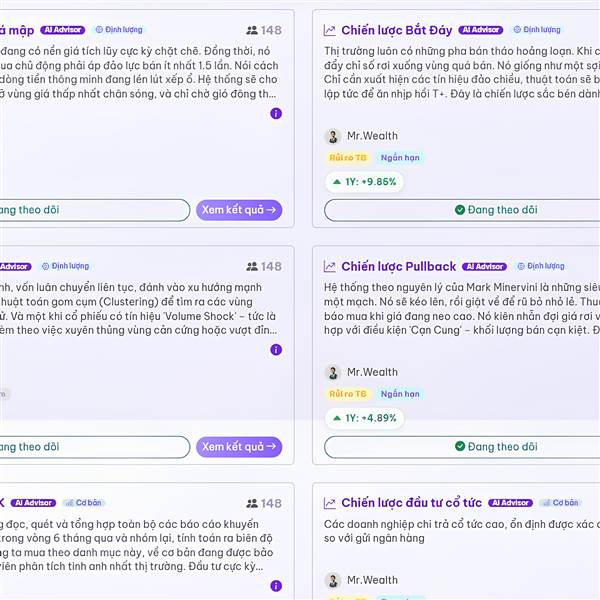Image resolution: width=600 pixels, height=600 pixels.
Task: Click the '1Y: +4.89%' performance chip
Action: pos(364,418)
